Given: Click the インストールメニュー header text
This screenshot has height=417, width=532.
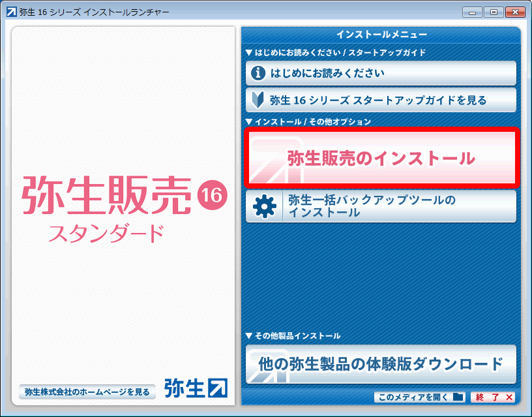Looking at the screenshot, I should (x=381, y=35).
